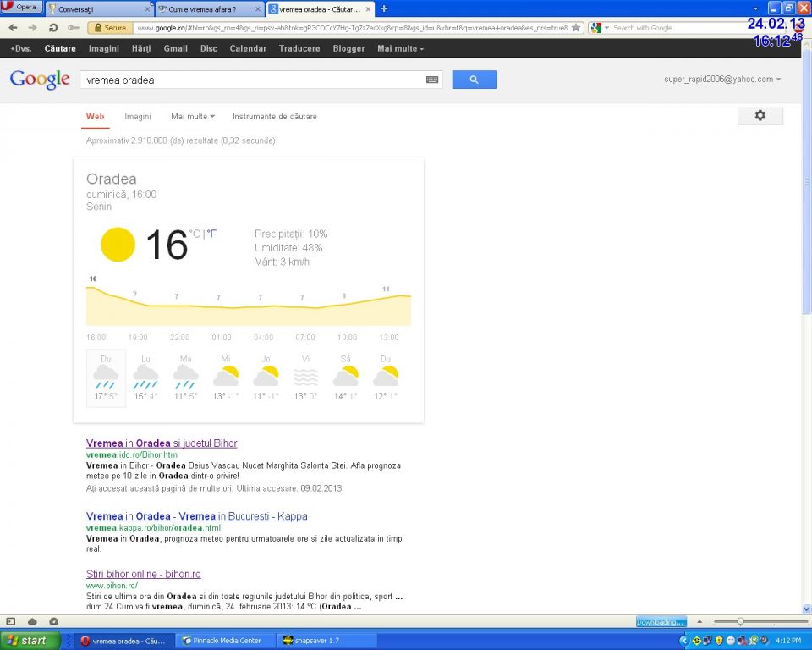This screenshot has width=812, height=650.
Task: Open 'Vremea in Oradea - Vremea in Bucuresti - Kappa' result
Action: point(197,516)
